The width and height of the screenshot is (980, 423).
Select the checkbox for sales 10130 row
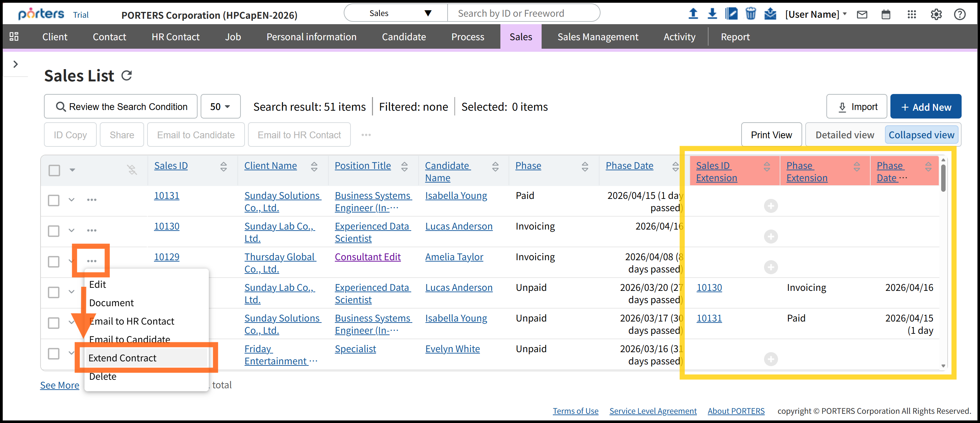click(x=53, y=231)
